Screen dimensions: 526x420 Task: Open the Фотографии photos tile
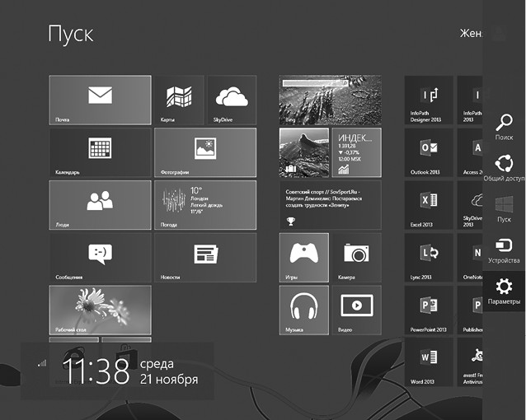(x=204, y=152)
